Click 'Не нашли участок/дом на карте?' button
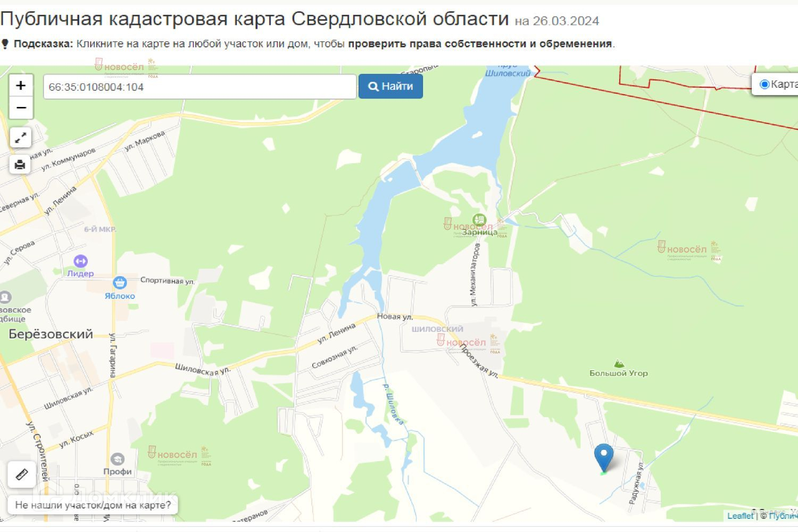798x532 pixels. tap(93, 505)
